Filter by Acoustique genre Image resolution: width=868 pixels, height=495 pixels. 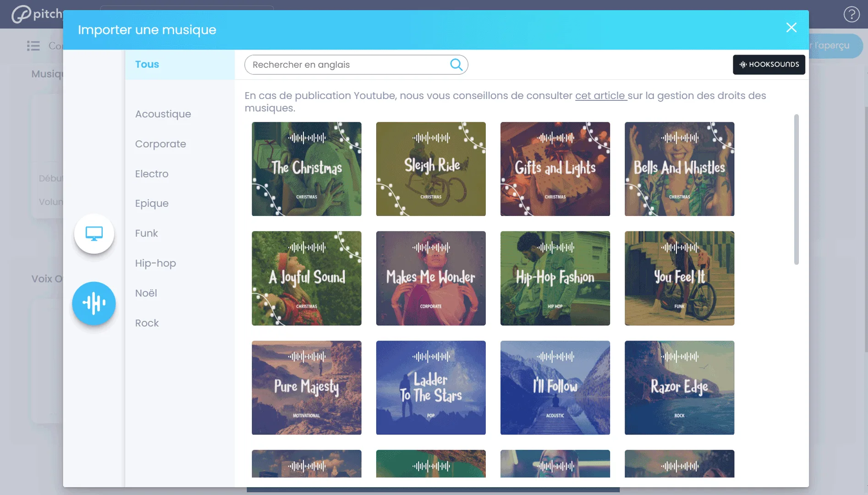(x=163, y=114)
